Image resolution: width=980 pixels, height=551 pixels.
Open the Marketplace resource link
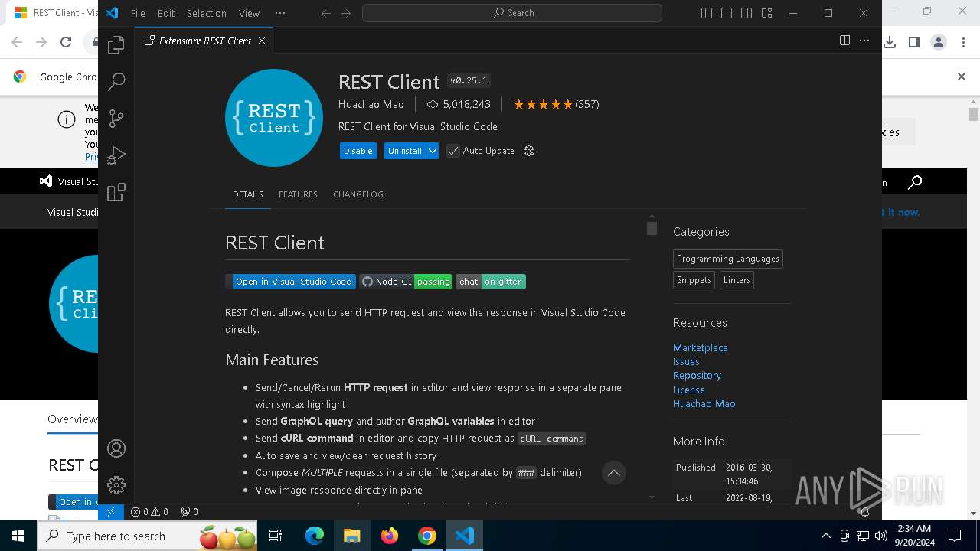(x=701, y=347)
